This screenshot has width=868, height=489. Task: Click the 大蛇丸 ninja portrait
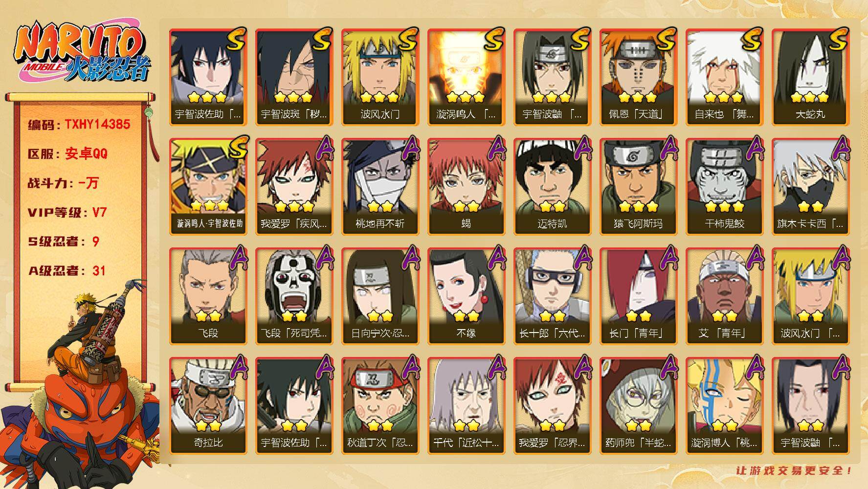(x=810, y=77)
